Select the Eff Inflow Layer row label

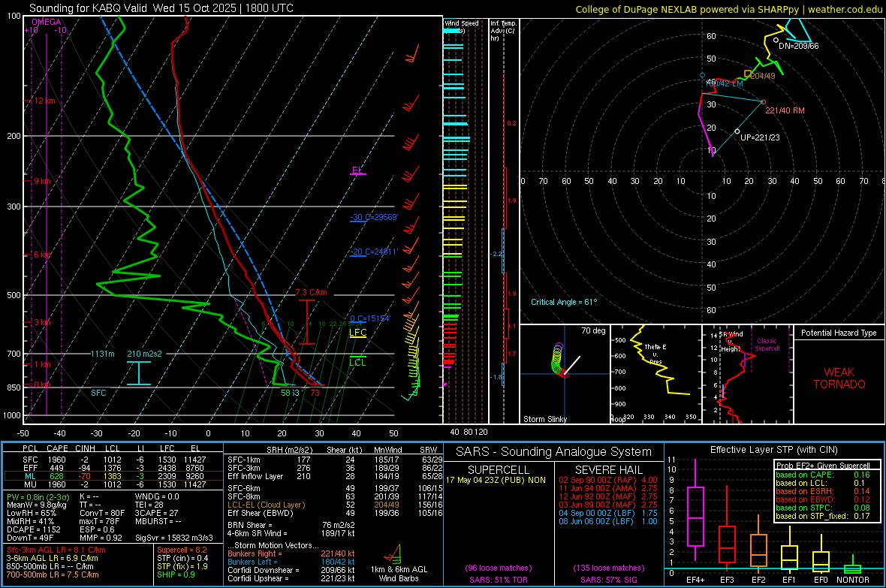[255, 476]
